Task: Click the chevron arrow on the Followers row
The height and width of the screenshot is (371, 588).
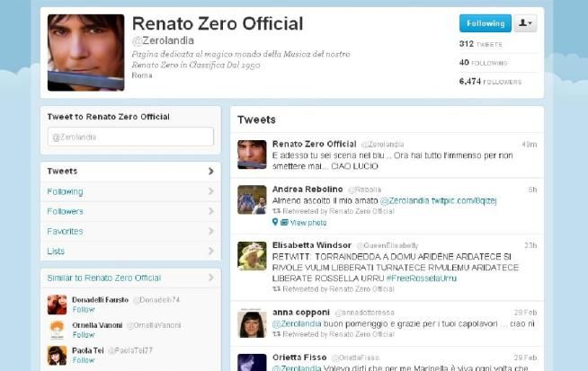Action: point(211,211)
